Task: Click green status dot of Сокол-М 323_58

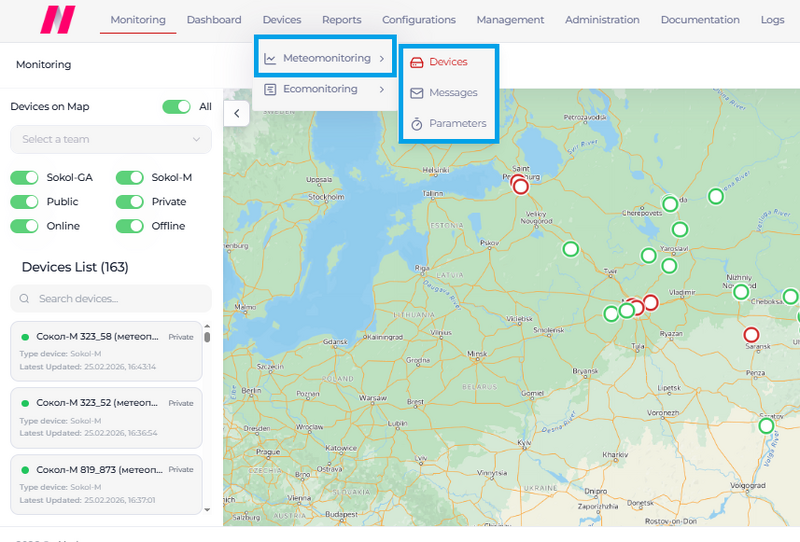Action: coord(24,337)
